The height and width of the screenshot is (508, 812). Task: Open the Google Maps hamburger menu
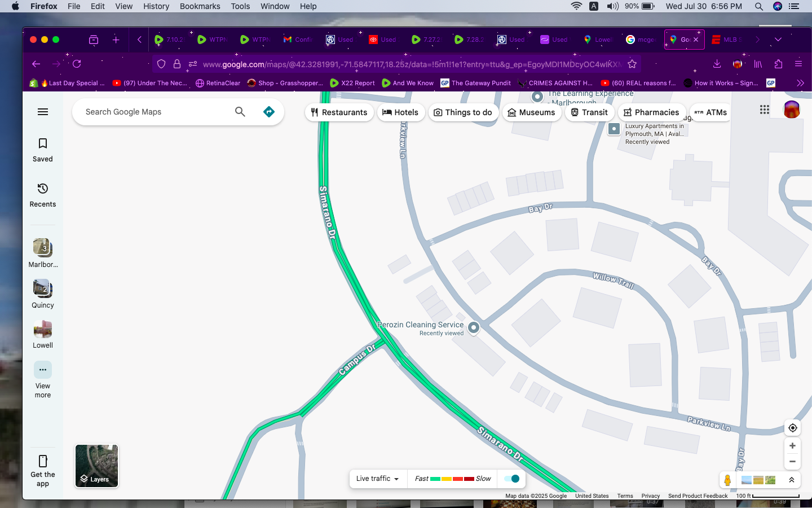[43, 112]
